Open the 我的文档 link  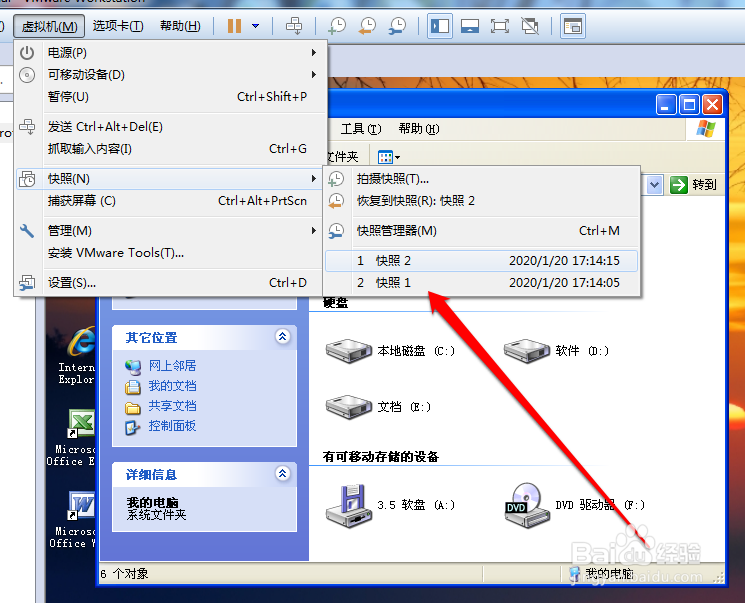point(172,386)
